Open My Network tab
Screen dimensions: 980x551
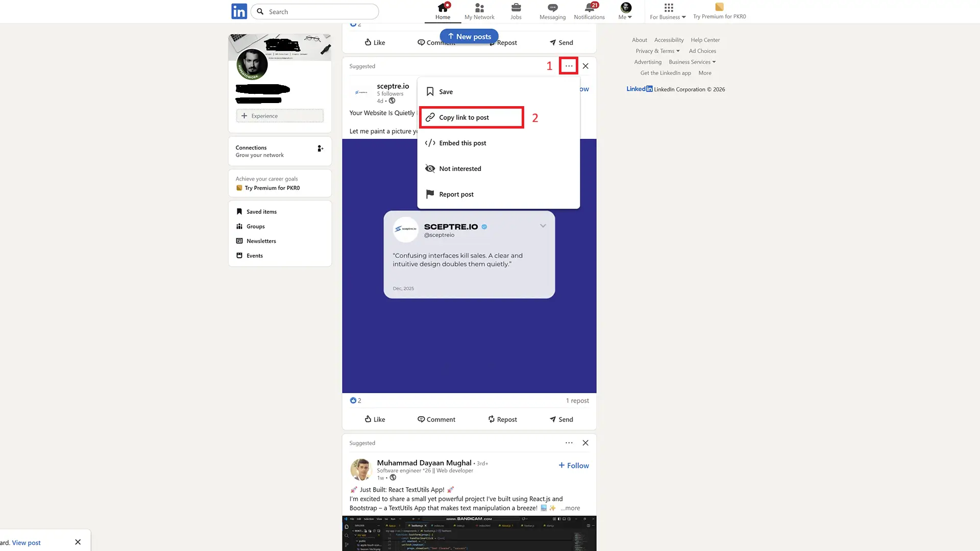pyautogui.click(x=479, y=11)
